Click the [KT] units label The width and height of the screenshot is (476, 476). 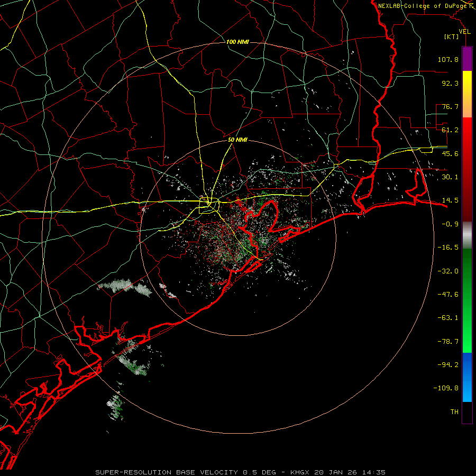click(452, 36)
